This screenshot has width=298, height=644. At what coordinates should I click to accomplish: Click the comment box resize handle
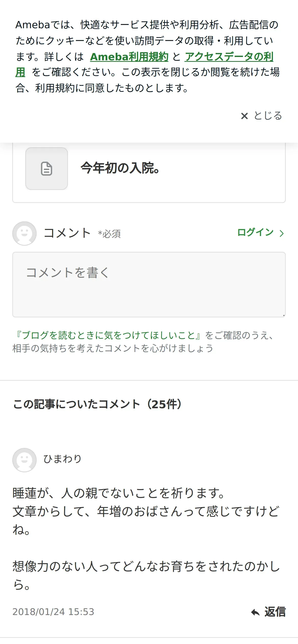click(283, 315)
